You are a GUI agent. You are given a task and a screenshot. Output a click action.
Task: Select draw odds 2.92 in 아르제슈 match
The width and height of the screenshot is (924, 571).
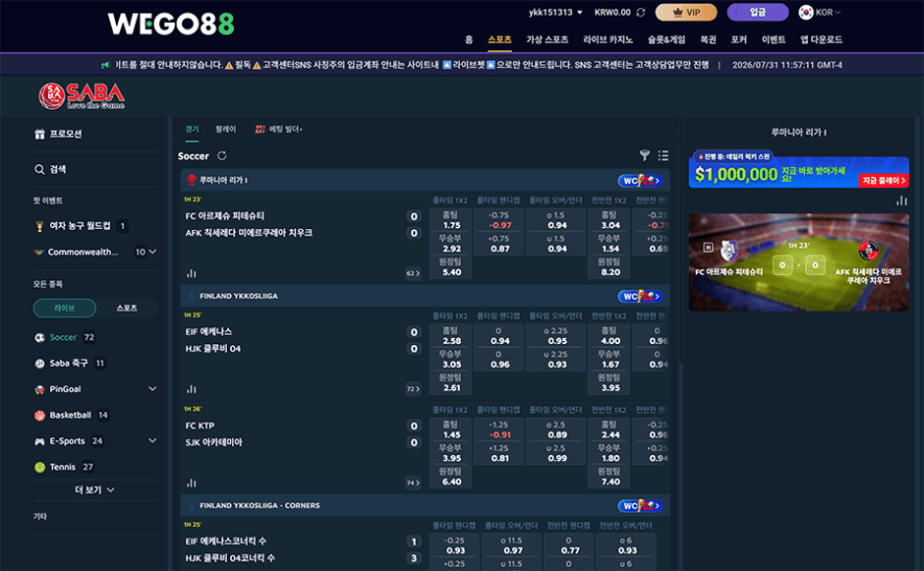tap(450, 244)
